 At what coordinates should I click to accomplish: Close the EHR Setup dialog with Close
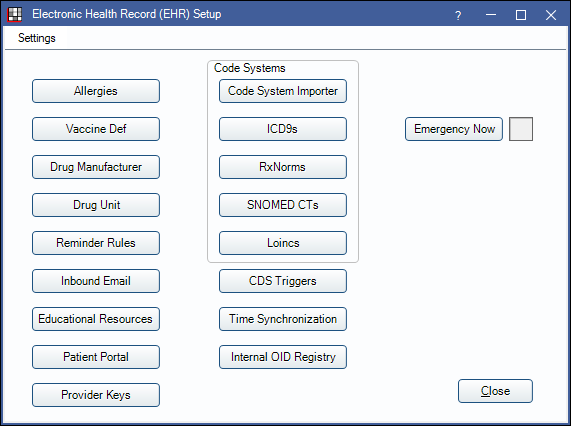[495, 391]
